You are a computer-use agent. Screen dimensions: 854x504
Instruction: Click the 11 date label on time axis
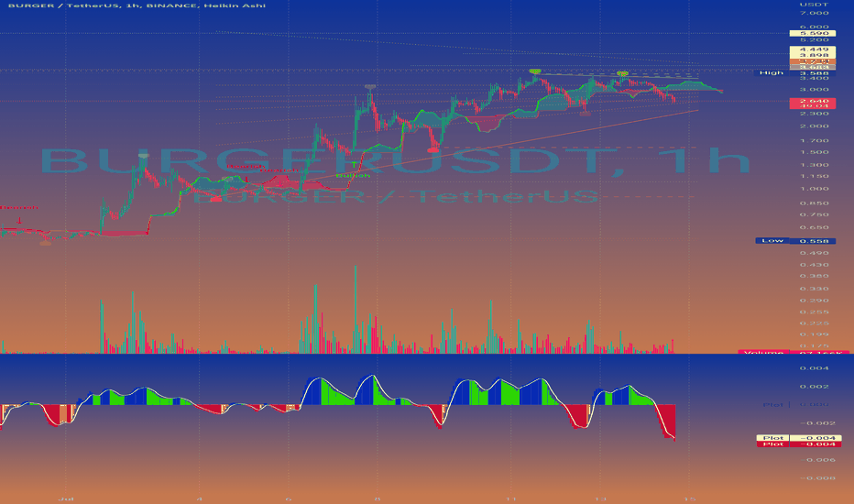click(511, 499)
